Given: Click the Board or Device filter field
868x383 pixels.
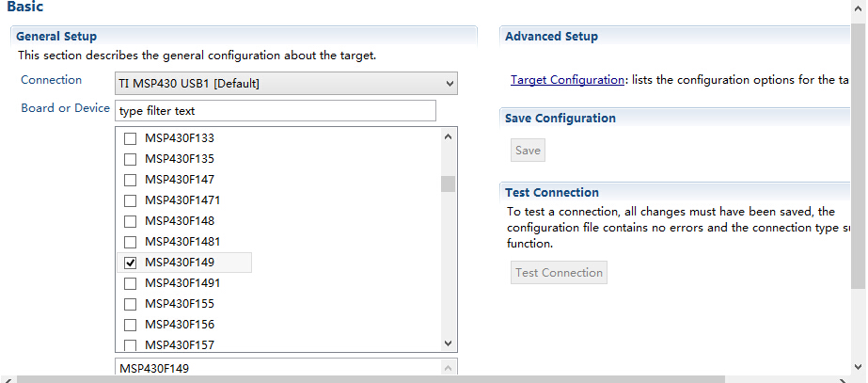Looking at the screenshot, I should coord(276,111).
